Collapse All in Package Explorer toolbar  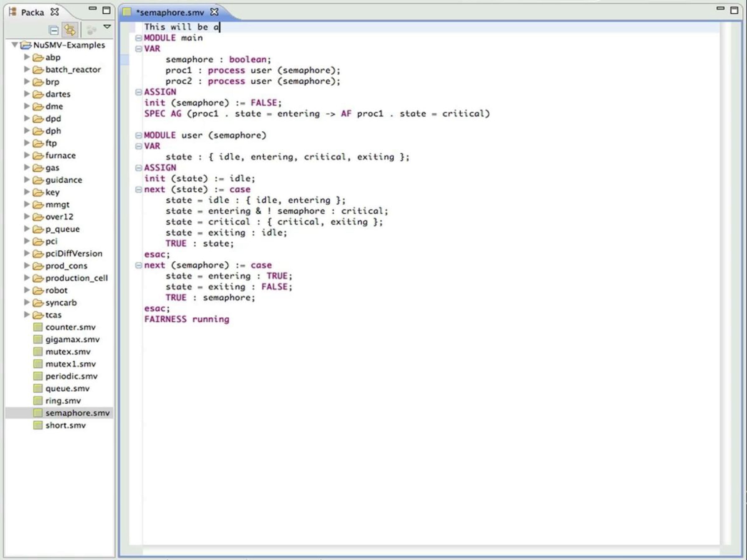[53, 30]
